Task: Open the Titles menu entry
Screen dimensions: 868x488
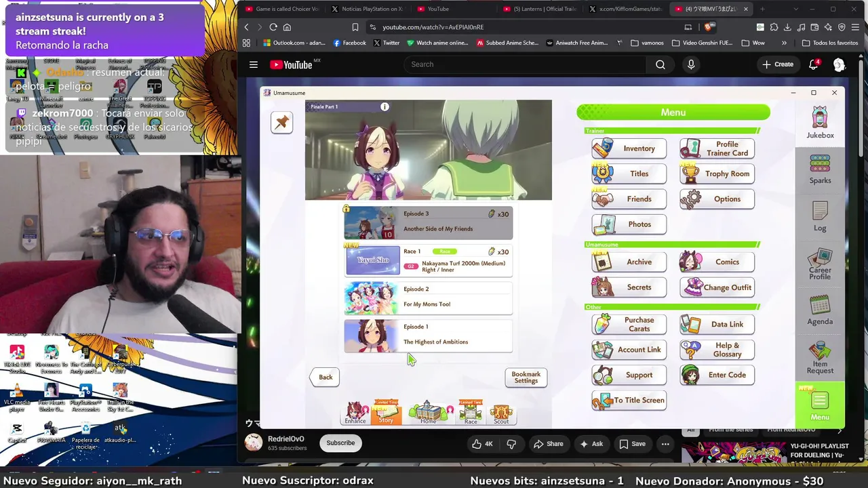Action: point(629,174)
